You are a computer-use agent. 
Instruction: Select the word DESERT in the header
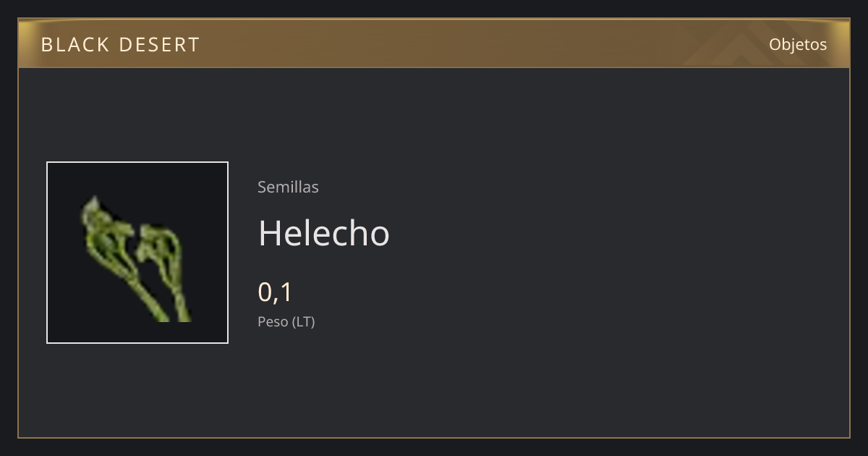click(159, 45)
